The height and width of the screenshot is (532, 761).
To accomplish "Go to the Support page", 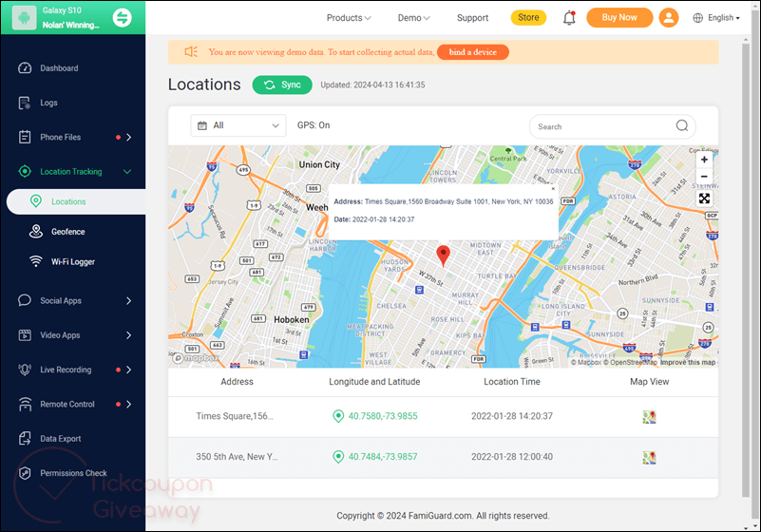I will [x=472, y=18].
